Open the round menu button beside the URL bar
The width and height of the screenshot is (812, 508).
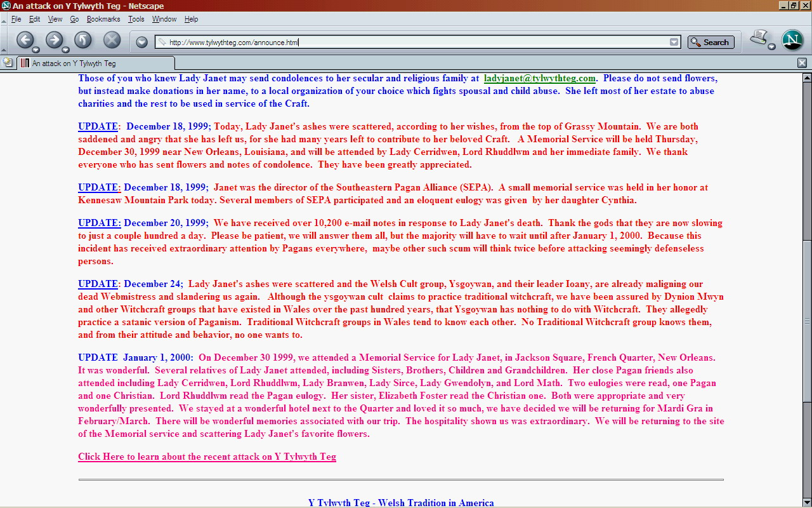coord(142,42)
